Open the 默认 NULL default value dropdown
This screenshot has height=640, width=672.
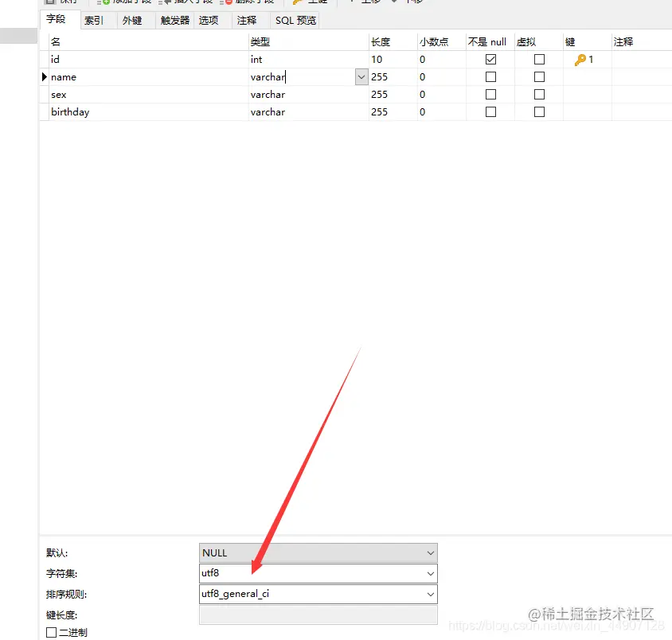430,552
